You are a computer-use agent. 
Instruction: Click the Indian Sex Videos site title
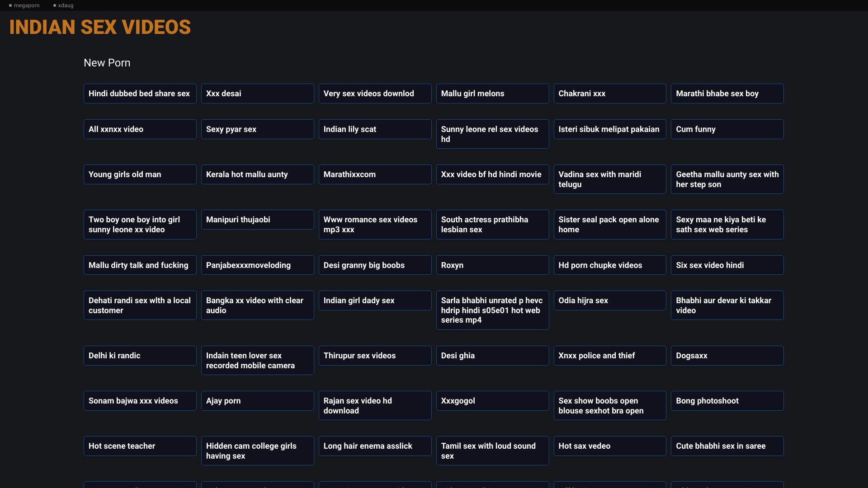pyautogui.click(x=100, y=27)
